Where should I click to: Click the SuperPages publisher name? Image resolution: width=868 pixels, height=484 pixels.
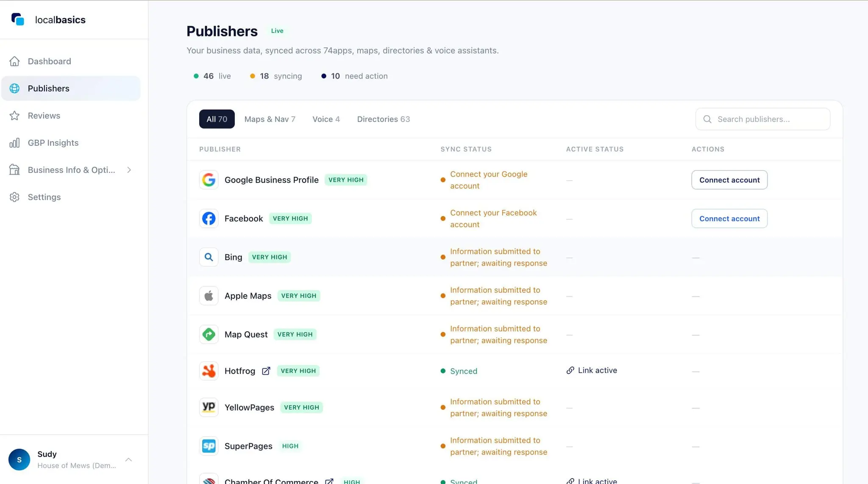[248, 446]
